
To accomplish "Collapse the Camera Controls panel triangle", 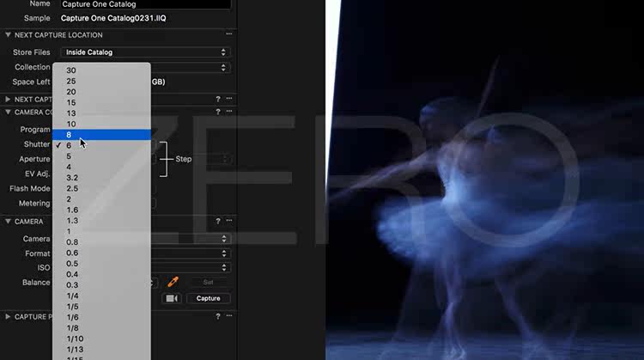I will (x=8, y=112).
